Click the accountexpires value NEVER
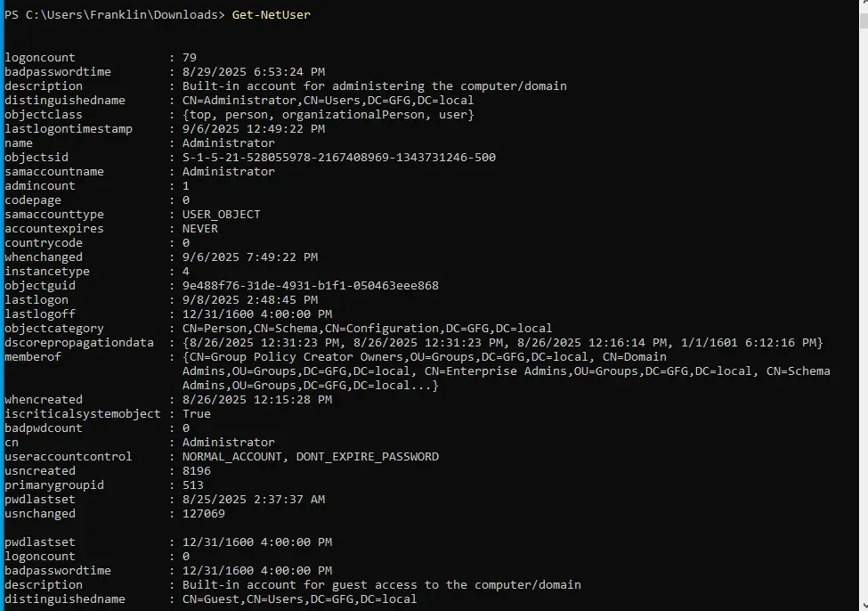 (x=200, y=229)
